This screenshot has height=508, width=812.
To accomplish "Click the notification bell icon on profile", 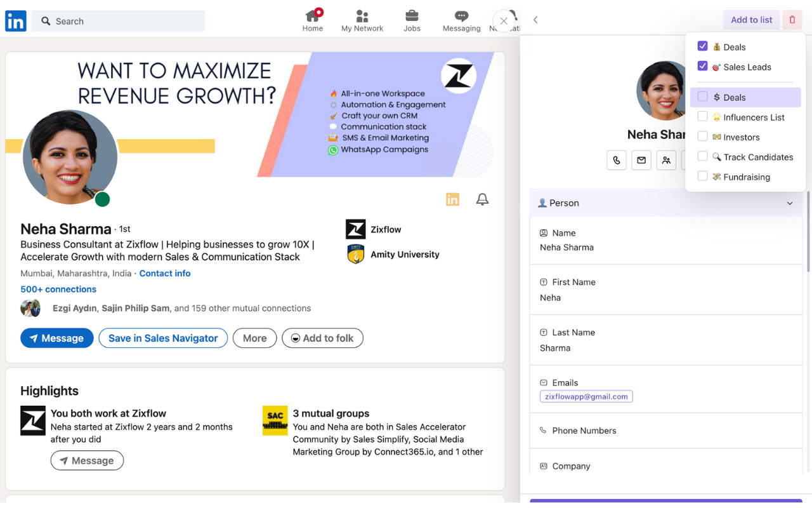I will coord(482,199).
